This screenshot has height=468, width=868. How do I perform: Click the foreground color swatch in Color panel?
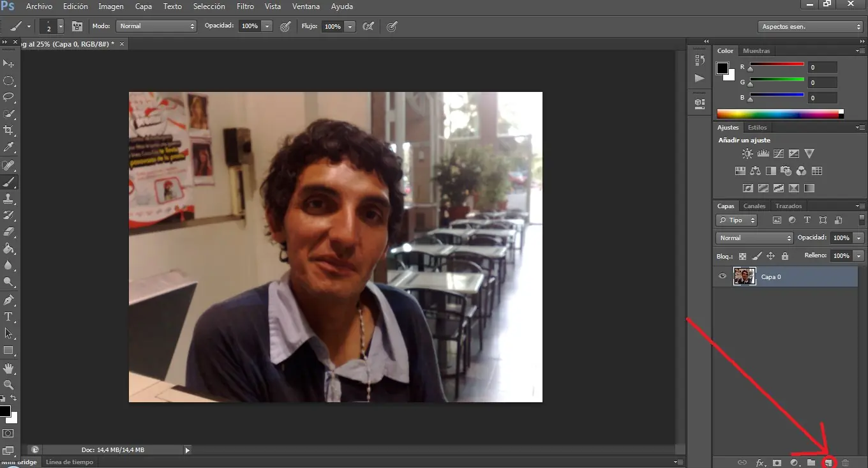(x=722, y=68)
